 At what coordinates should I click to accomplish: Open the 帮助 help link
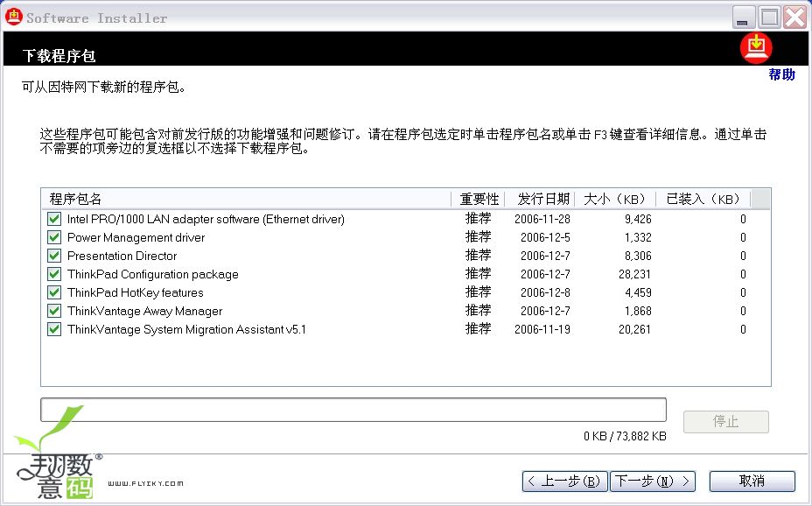pos(781,74)
